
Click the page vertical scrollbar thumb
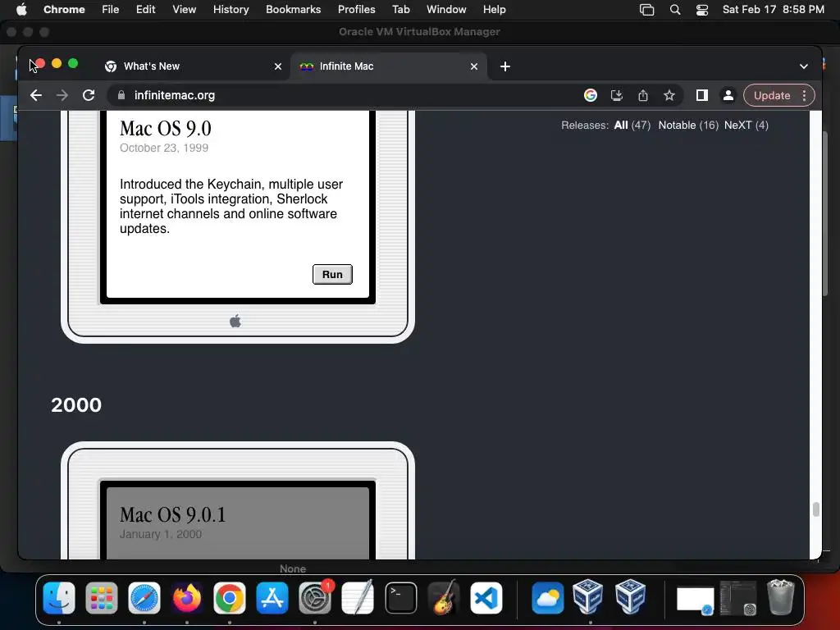(816, 509)
